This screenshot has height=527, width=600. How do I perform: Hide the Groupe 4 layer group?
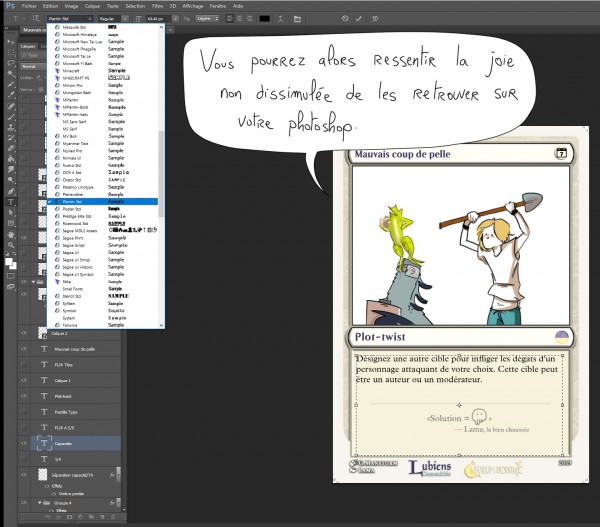(24, 503)
